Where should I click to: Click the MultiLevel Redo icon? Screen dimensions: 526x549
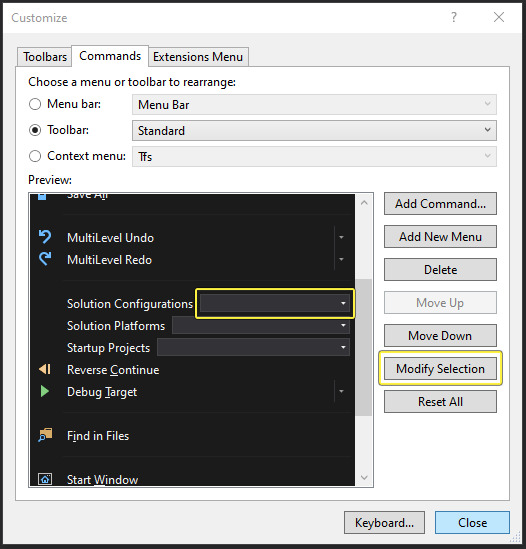[45, 259]
